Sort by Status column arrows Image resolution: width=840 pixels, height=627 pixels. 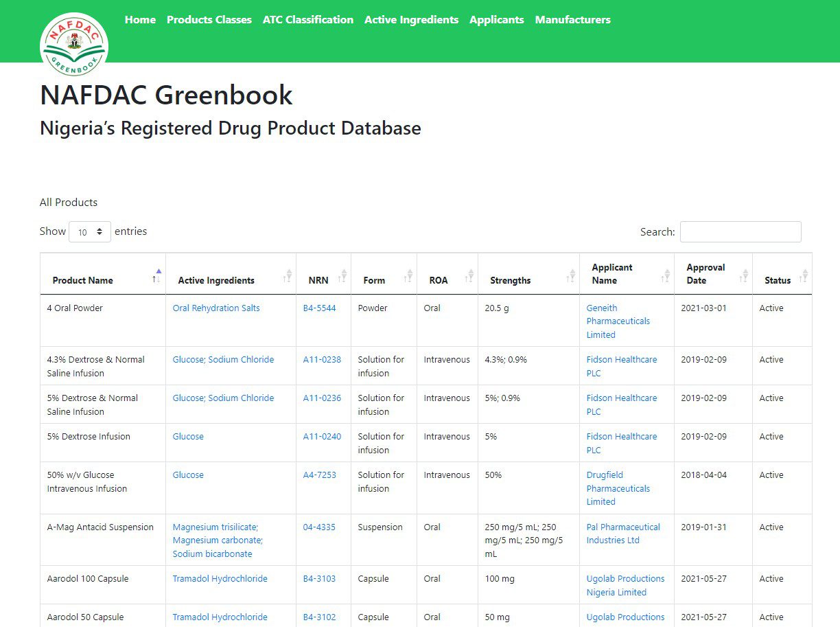tap(804, 275)
